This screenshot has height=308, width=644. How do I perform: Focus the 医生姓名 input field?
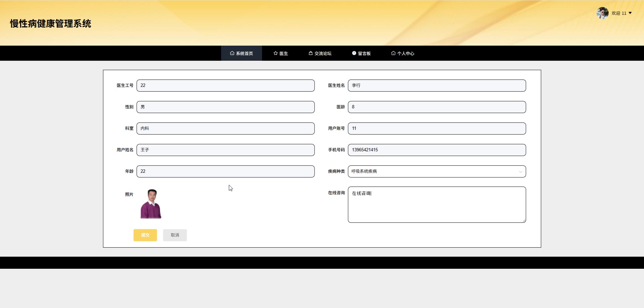point(437,86)
